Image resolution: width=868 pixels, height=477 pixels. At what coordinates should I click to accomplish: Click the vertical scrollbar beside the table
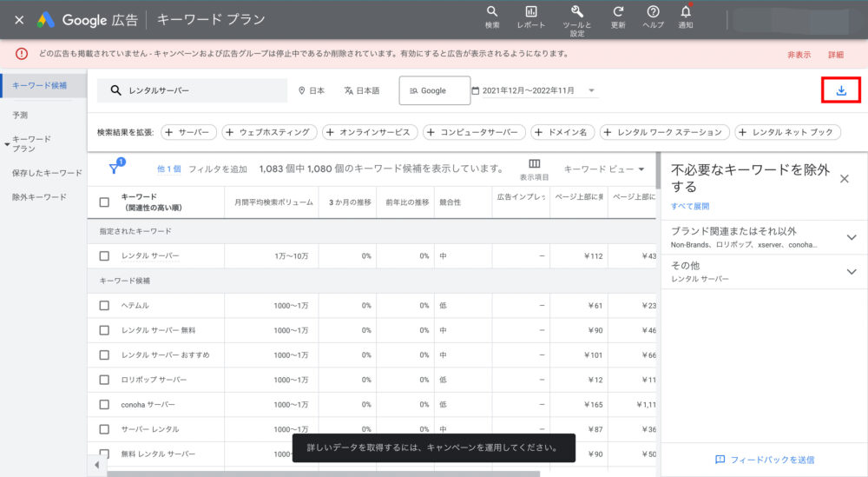pos(658,171)
